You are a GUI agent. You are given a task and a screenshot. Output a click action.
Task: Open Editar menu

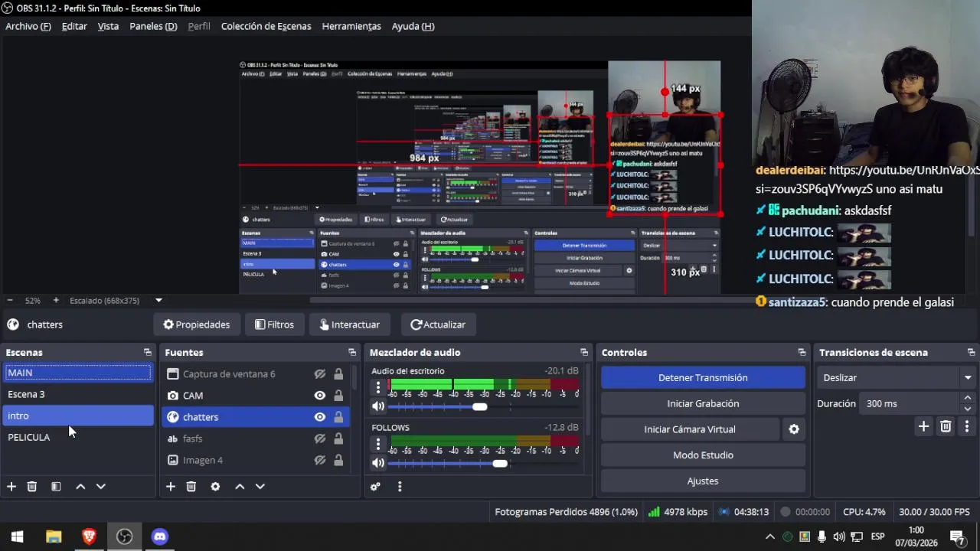[x=74, y=26]
